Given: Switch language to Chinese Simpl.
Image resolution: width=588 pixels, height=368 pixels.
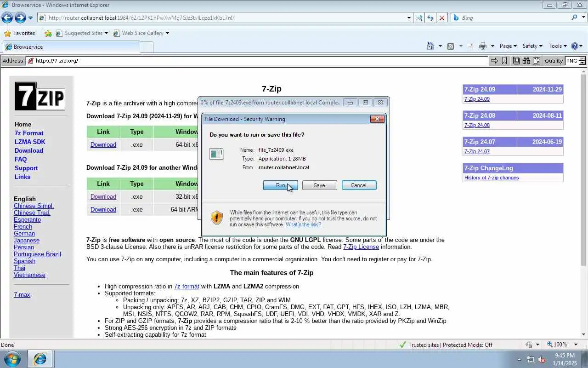Looking at the screenshot, I should coord(34,206).
